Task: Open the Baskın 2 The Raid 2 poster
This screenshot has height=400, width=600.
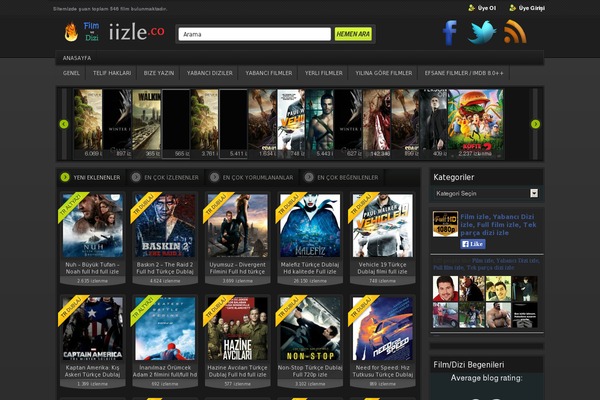Action: point(165,225)
